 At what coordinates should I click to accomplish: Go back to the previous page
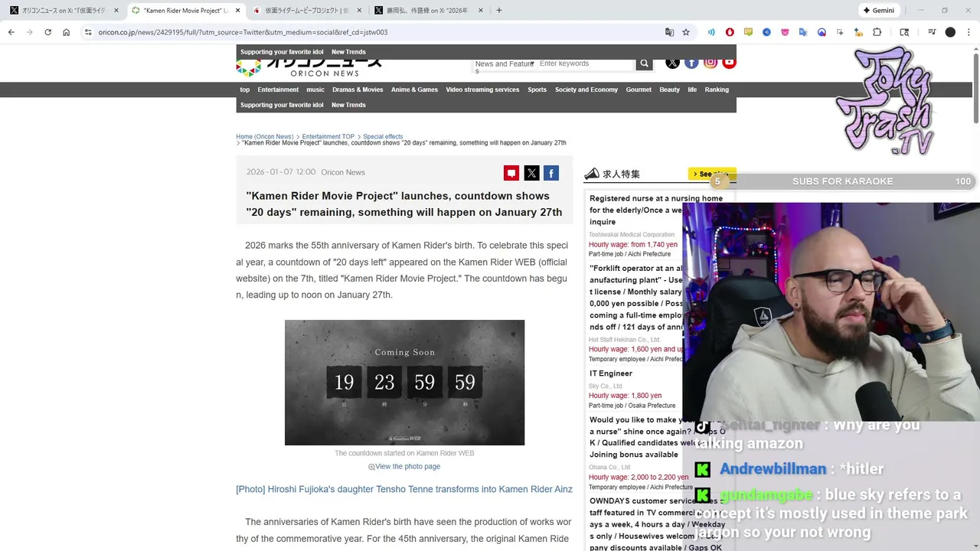(x=11, y=32)
